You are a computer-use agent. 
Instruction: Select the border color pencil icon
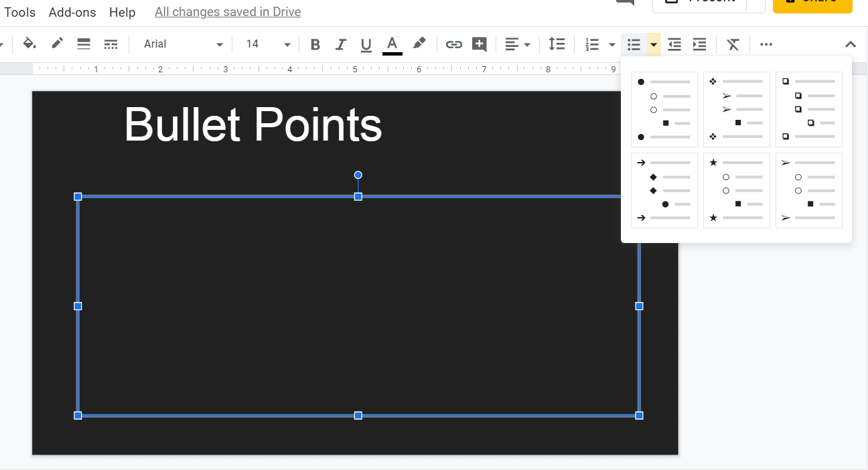(x=57, y=44)
